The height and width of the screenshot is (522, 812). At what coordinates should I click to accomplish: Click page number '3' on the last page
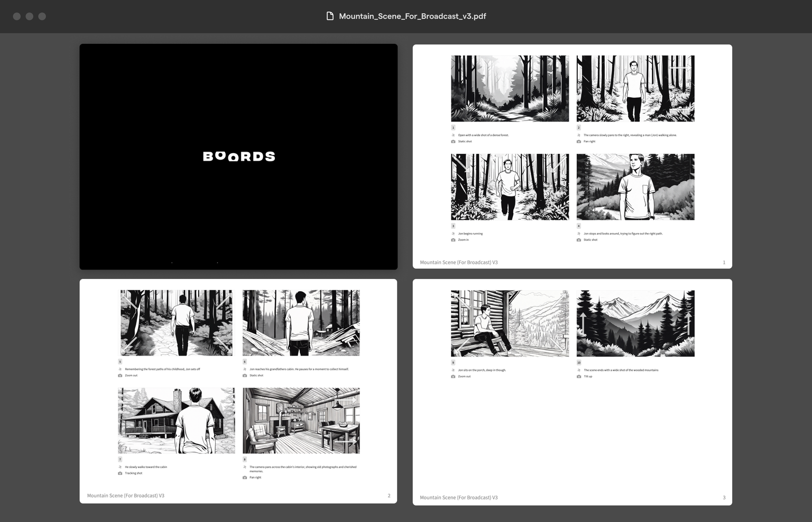tap(724, 497)
